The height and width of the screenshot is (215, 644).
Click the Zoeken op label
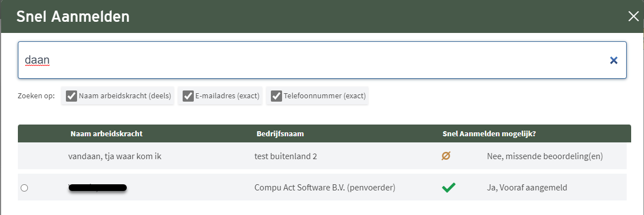(36, 97)
